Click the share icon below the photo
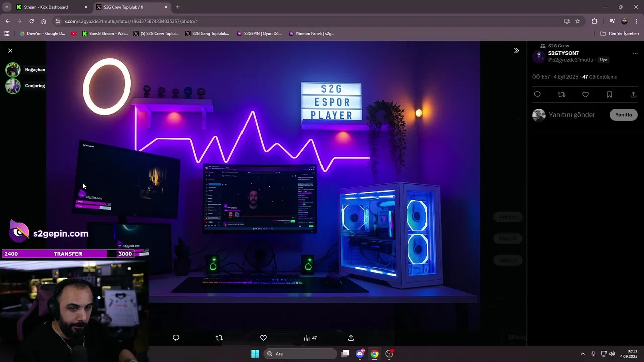The height and width of the screenshot is (362, 644). [351, 338]
